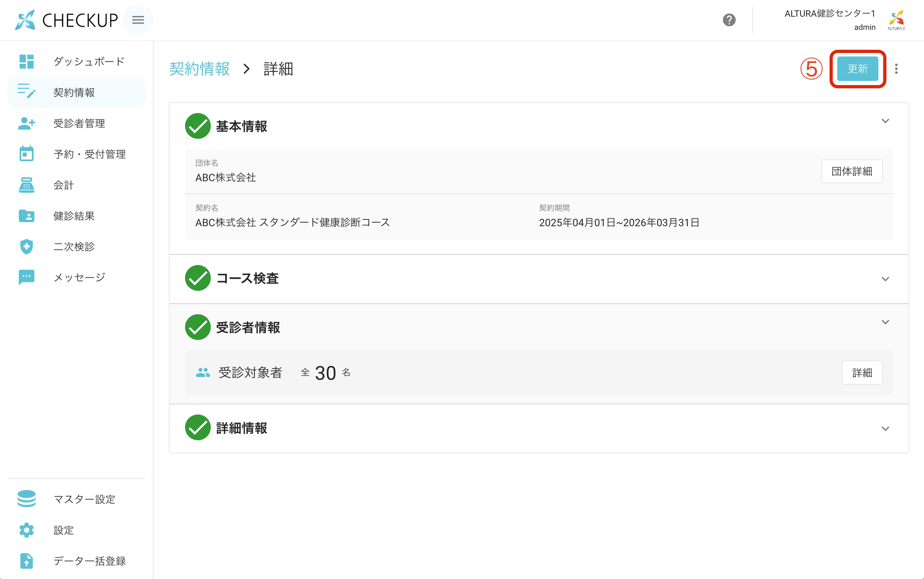
Task: Select マスター設定 in the sidebar
Action: coord(84,499)
